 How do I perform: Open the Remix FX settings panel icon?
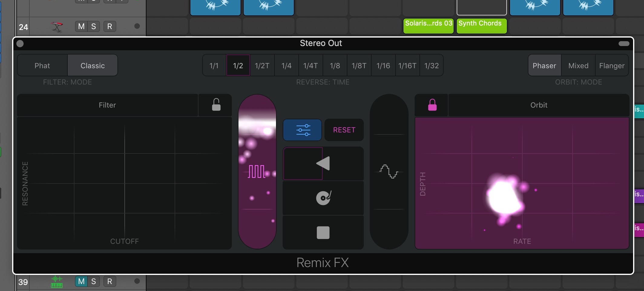(302, 130)
